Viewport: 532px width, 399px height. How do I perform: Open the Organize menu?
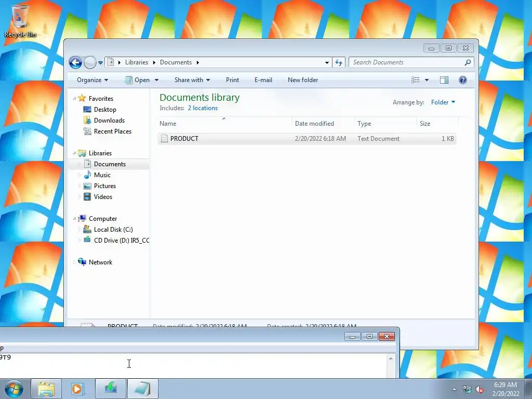pos(92,80)
